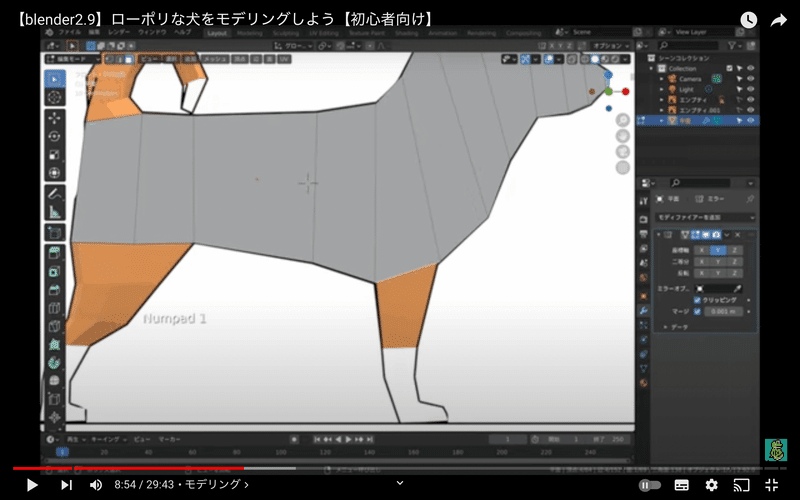Exit YouTube fullscreen mode
This screenshot has height=500, width=800.
click(771, 485)
